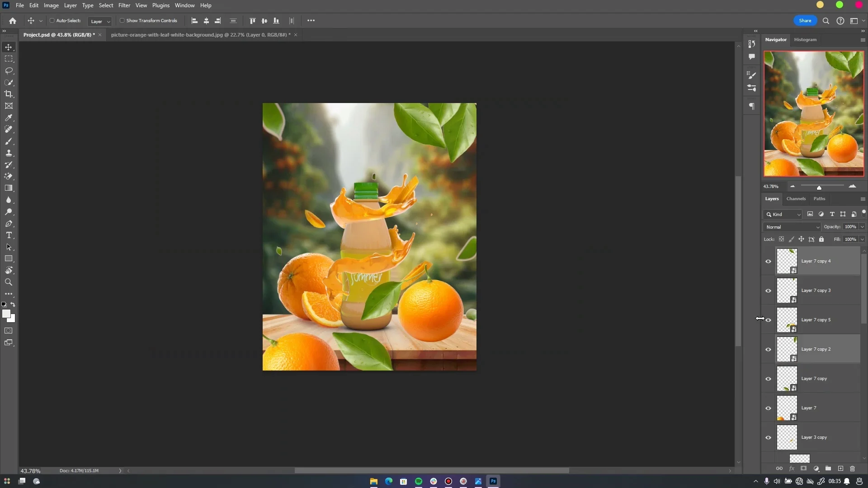Select the Eyedropper tool
This screenshot has height=488, width=868.
pyautogui.click(x=9, y=117)
